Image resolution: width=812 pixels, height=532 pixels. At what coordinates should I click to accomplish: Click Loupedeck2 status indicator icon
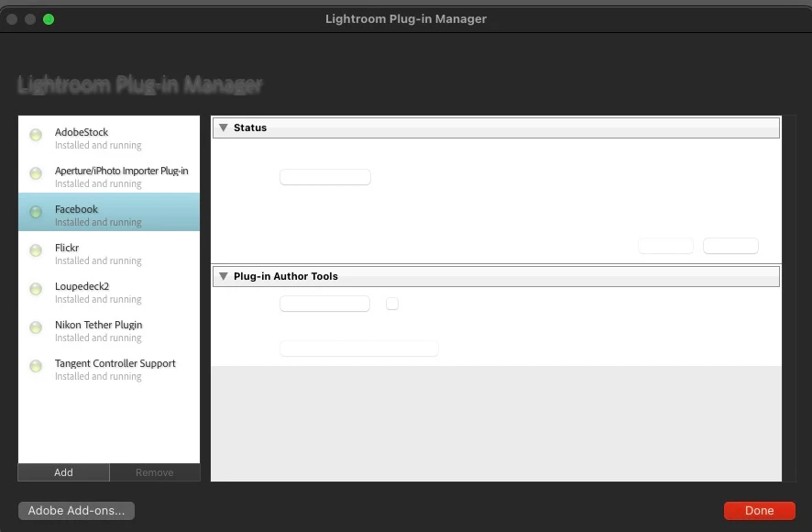(x=36, y=289)
